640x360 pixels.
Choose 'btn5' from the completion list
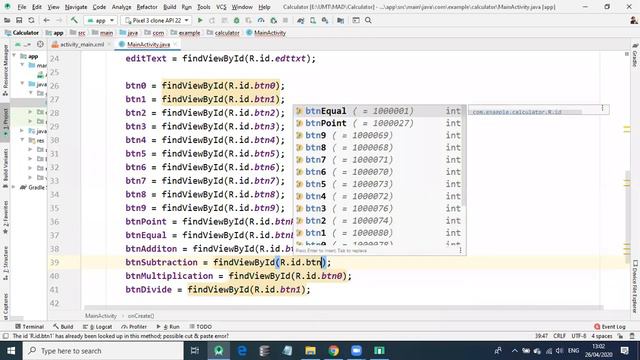(x=379, y=184)
